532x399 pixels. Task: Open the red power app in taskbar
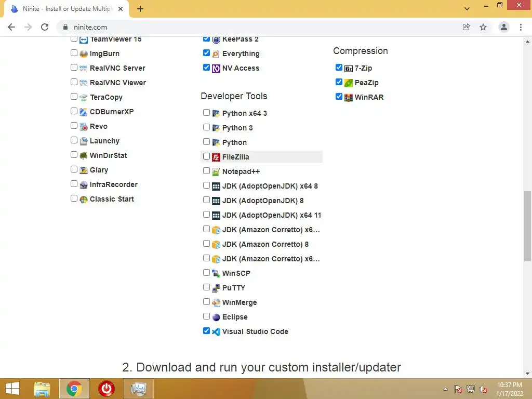click(x=106, y=389)
